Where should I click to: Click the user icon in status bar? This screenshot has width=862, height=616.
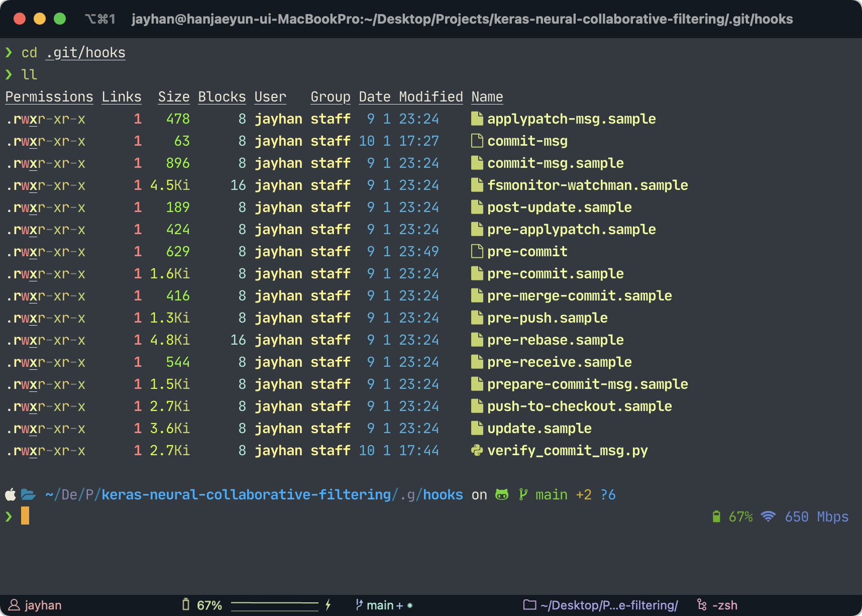[14, 605]
